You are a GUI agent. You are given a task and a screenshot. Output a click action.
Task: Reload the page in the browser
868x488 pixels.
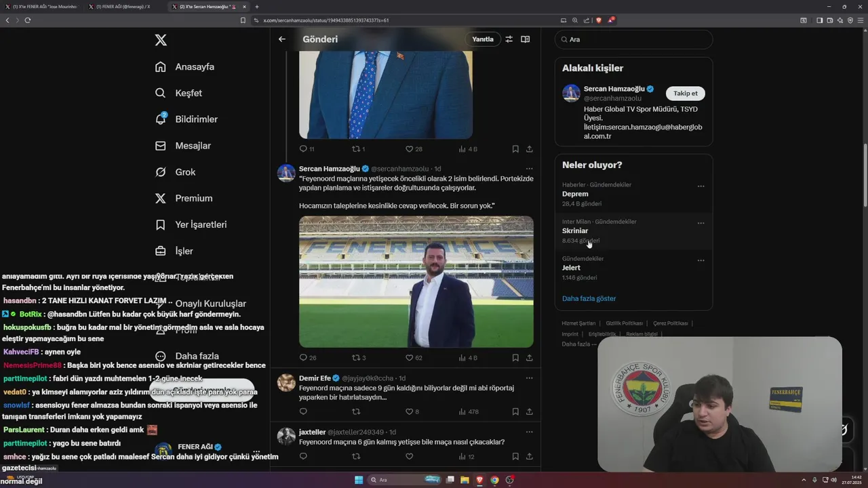[28, 20]
